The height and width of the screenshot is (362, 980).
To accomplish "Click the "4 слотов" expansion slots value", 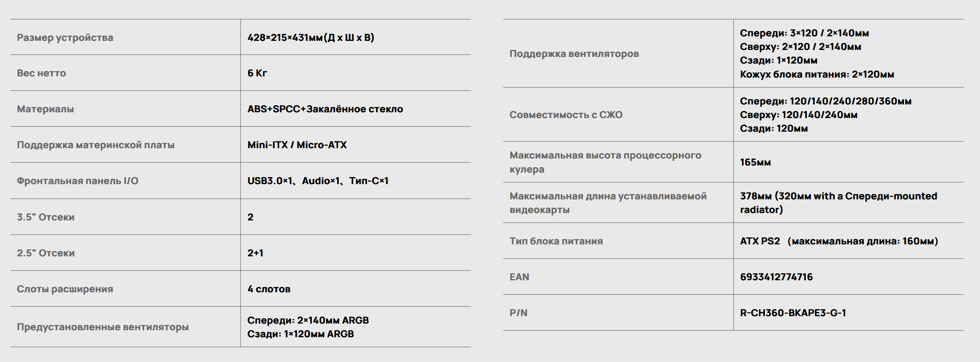I will tap(269, 289).
